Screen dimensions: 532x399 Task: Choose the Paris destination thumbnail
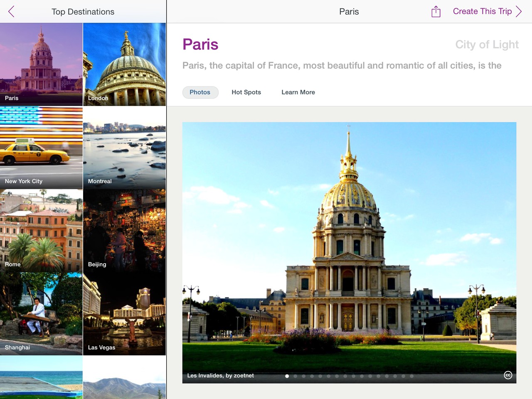41,64
